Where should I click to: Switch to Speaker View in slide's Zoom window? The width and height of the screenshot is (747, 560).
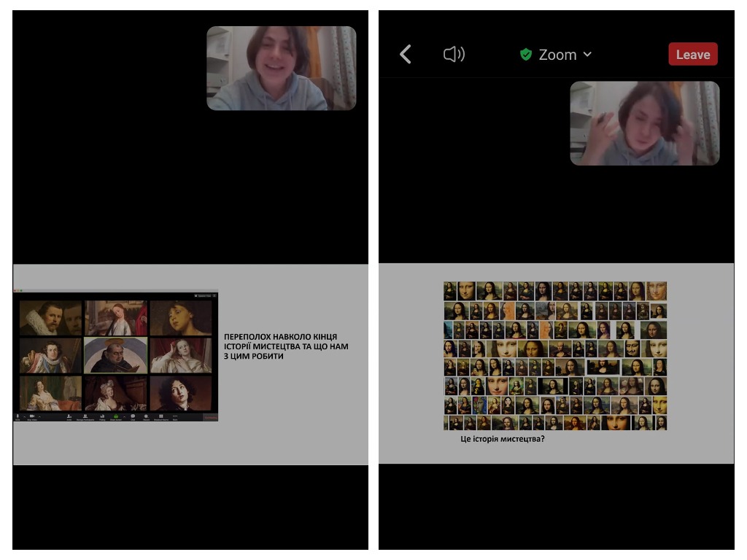click(x=203, y=296)
